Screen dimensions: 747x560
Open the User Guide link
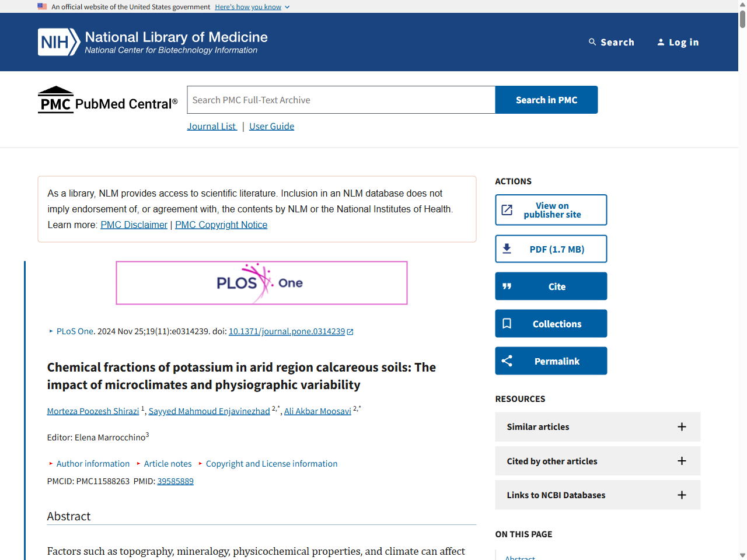coord(271,127)
